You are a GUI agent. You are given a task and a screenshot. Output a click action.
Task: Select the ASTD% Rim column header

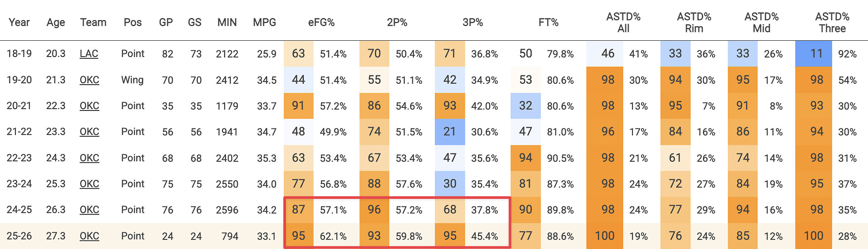coord(693,23)
